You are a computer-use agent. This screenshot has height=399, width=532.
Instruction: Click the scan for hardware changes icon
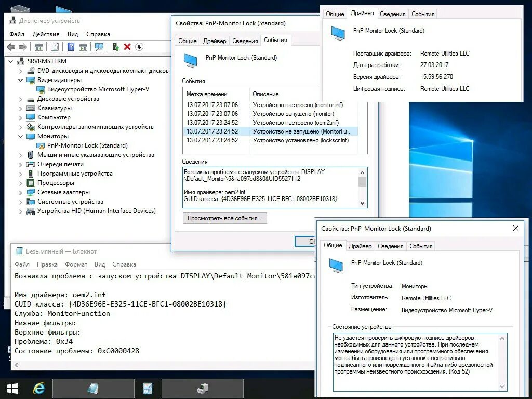point(99,47)
